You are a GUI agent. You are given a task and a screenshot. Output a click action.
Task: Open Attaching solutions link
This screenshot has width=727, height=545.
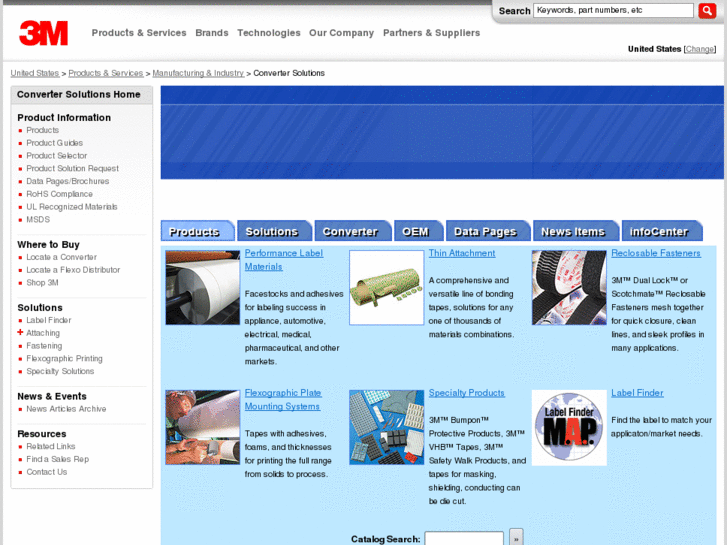(43, 333)
